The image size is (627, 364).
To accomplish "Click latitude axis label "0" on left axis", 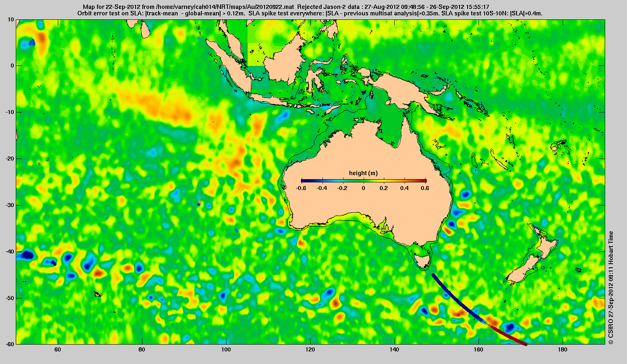I will point(13,66).
